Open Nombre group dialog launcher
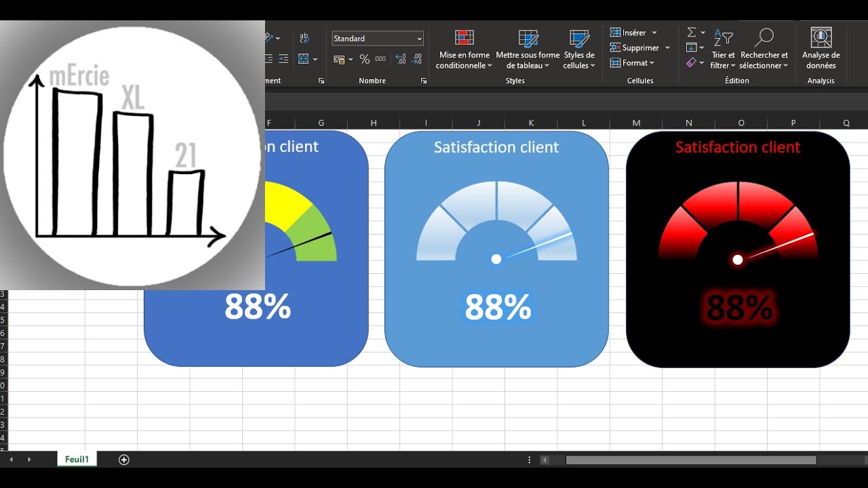Image resolution: width=868 pixels, height=488 pixels. (x=423, y=81)
